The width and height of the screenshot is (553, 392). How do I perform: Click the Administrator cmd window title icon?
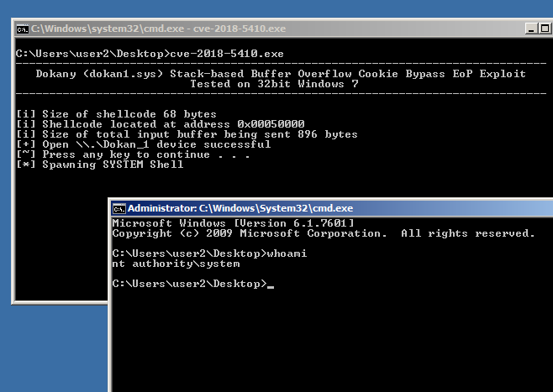tap(119, 207)
